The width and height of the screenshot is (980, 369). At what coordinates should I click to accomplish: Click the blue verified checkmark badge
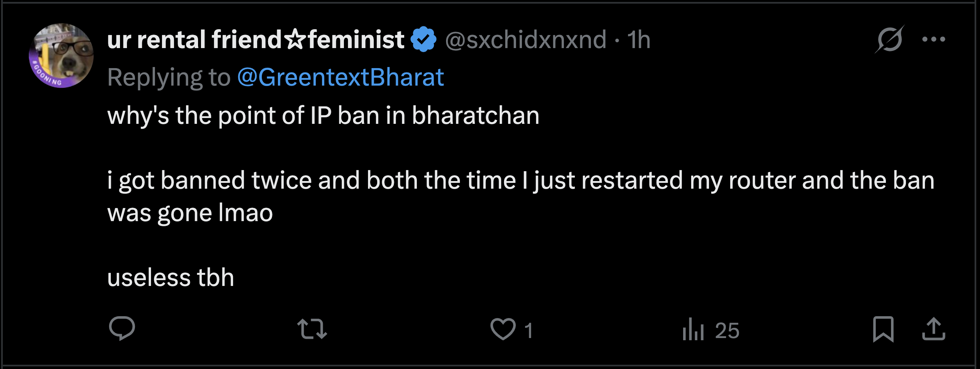click(423, 39)
